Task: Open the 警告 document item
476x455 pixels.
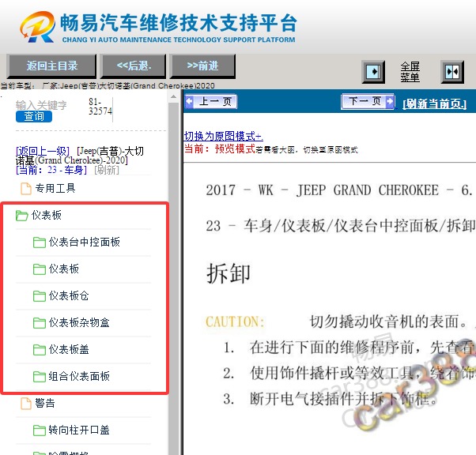Action: [x=45, y=403]
